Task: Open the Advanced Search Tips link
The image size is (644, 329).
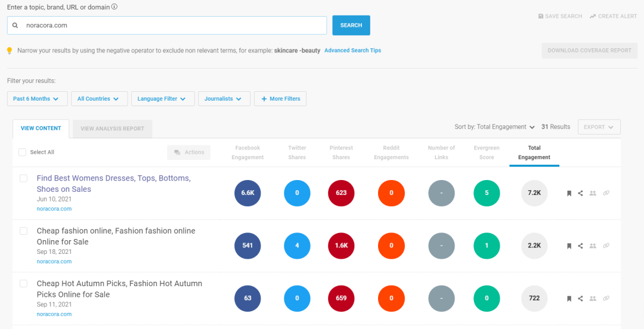Action: 353,51
